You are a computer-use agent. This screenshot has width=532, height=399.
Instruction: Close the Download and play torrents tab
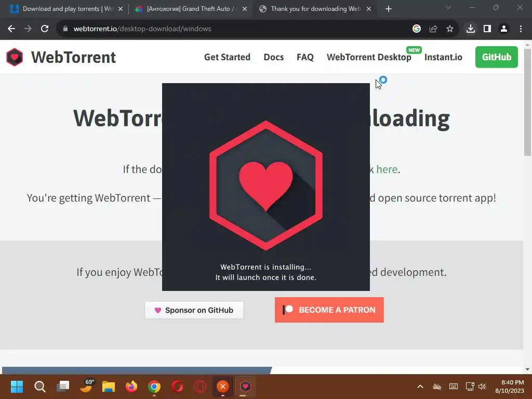click(121, 9)
